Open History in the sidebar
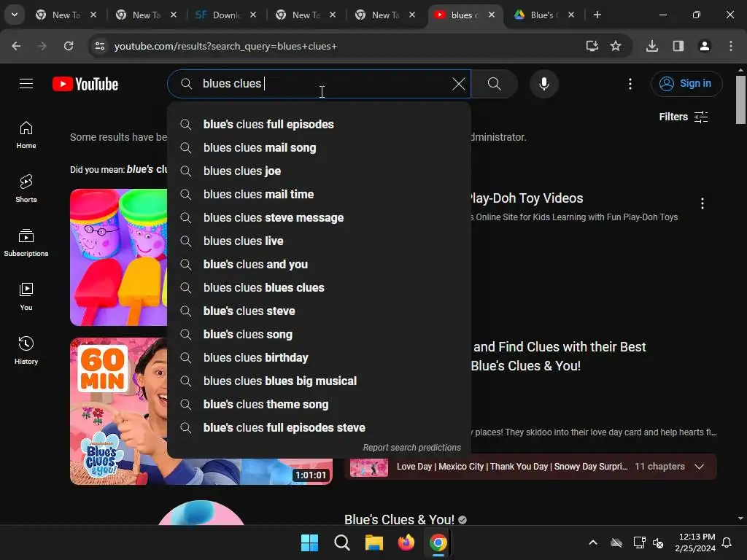 pos(26,351)
